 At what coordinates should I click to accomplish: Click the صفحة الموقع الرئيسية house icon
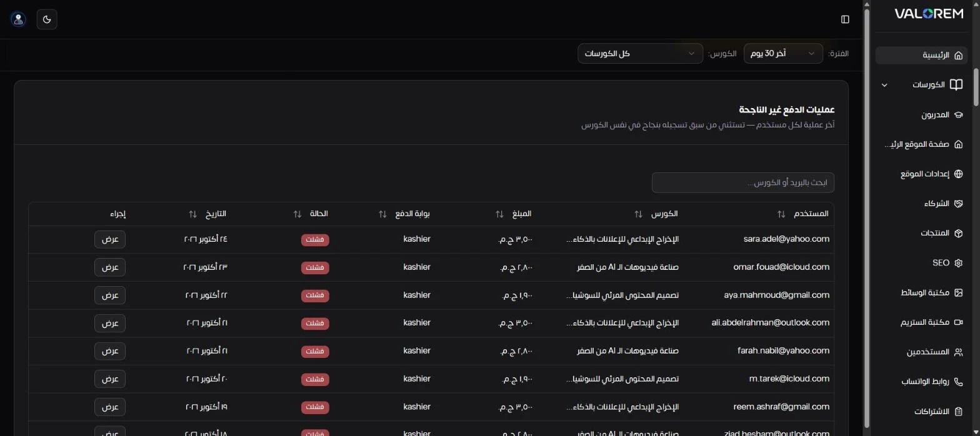(x=958, y=144)
